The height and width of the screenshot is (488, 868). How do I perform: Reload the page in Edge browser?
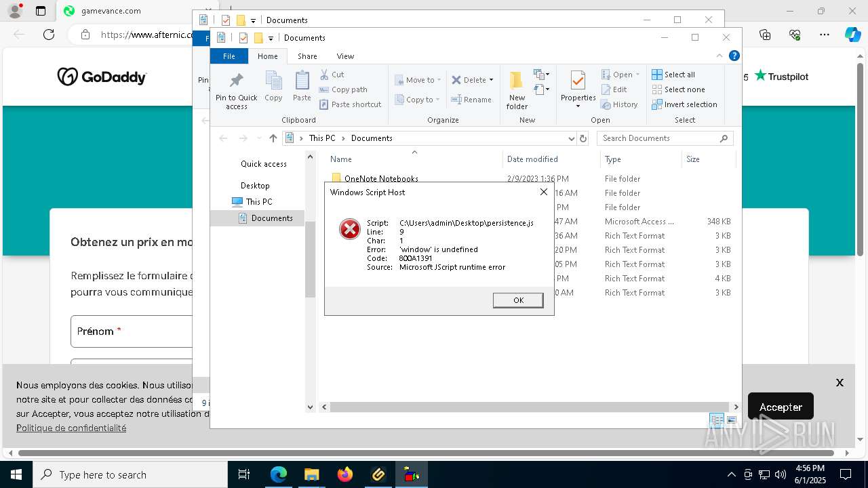pos(48,35)
